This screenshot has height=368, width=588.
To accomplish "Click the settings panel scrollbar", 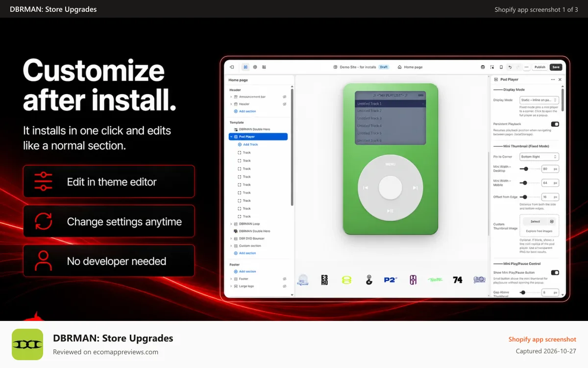I will click(563, 100).
